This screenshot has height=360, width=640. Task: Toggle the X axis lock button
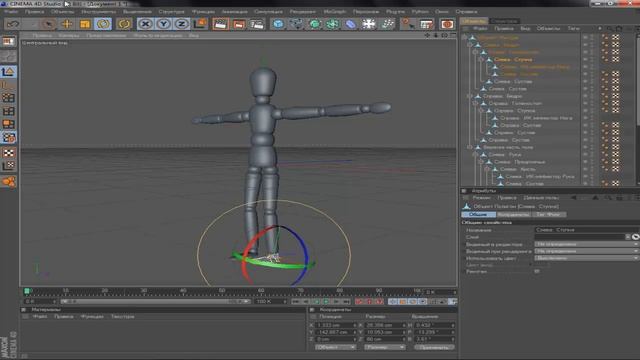point(145,24)
